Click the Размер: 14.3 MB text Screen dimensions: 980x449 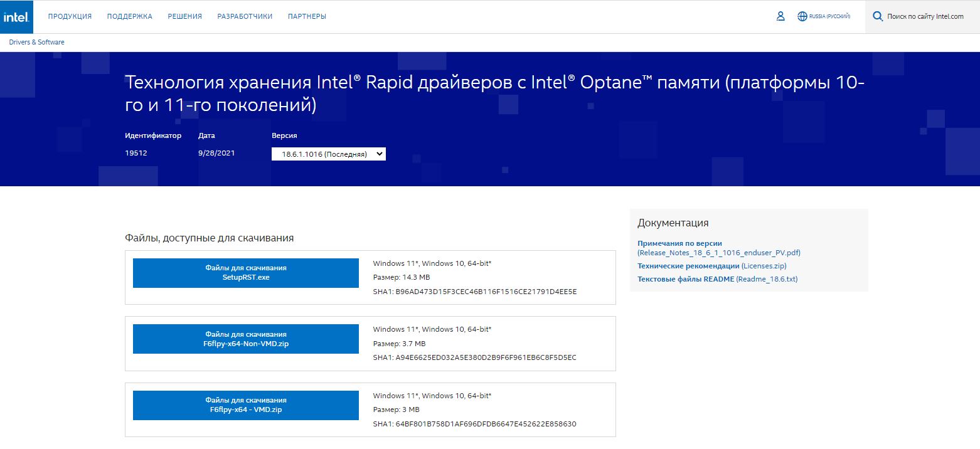tap(402, 277)
